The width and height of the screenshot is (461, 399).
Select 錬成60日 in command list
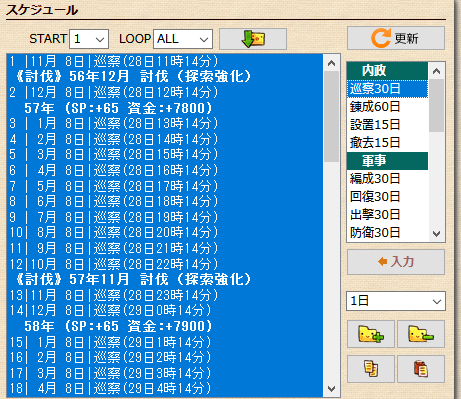click(387, 107)
